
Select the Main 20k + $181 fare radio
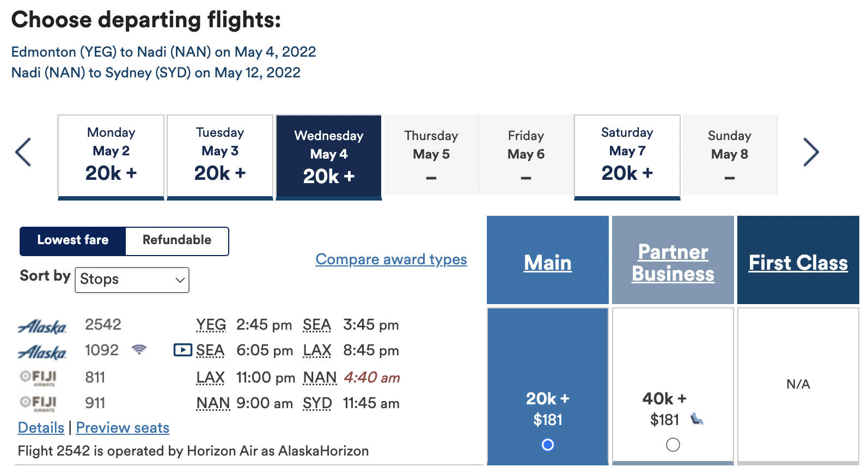[x=548, y=445]
